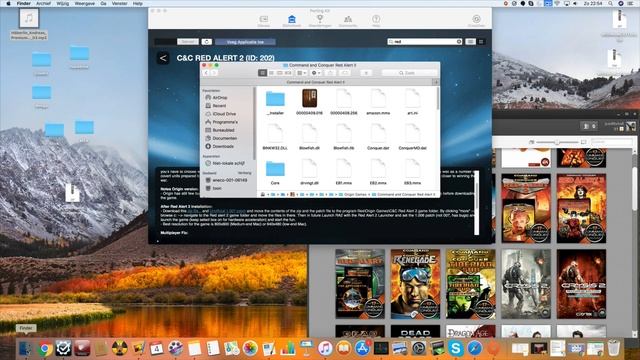
Task: Go forward in the Finder window
Action: (214, 73)
